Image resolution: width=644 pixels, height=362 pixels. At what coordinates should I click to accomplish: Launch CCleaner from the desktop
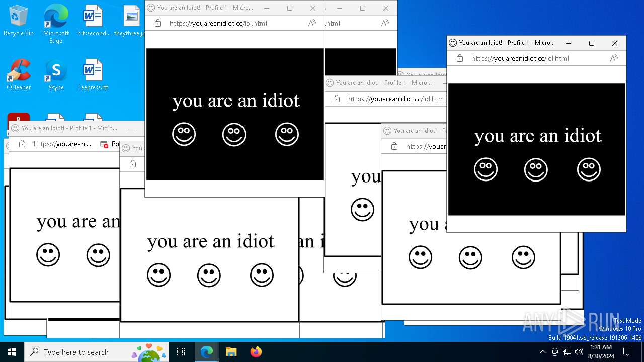click(x=19, y=75)
